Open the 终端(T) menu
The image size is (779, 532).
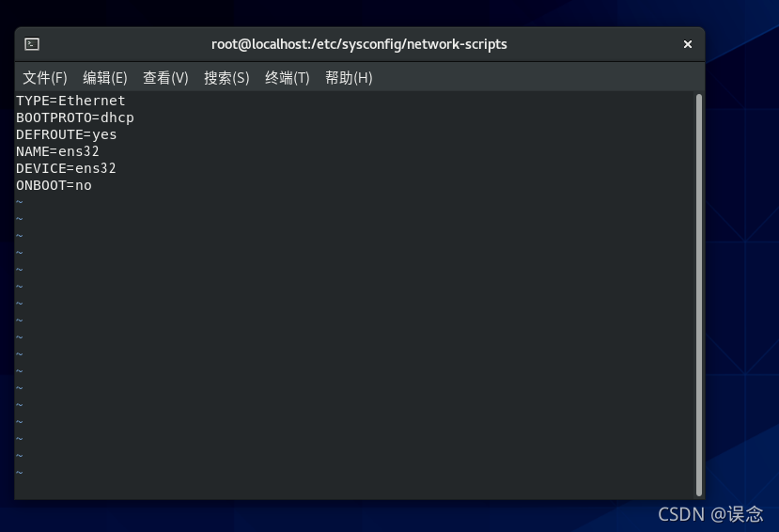[x=288, y=77]
